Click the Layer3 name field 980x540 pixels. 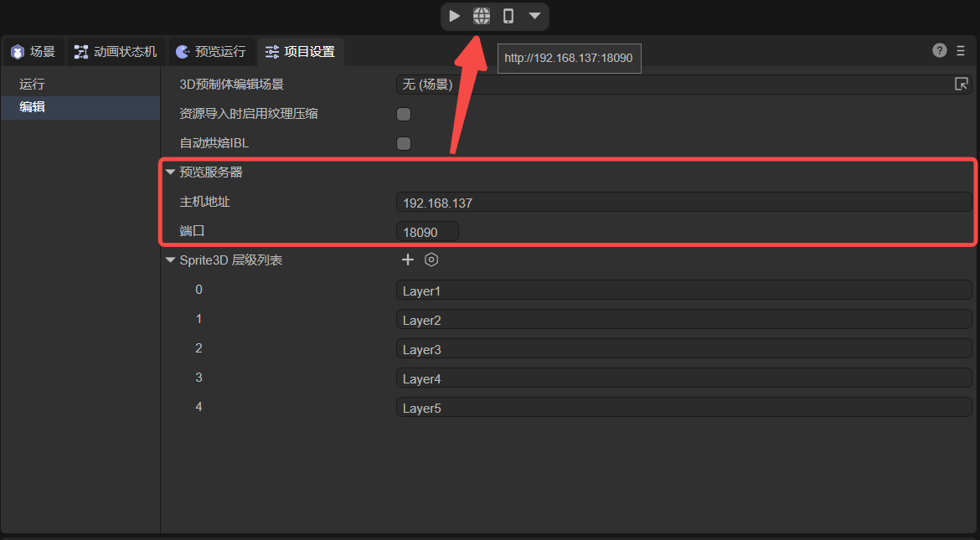click(683, 349)
